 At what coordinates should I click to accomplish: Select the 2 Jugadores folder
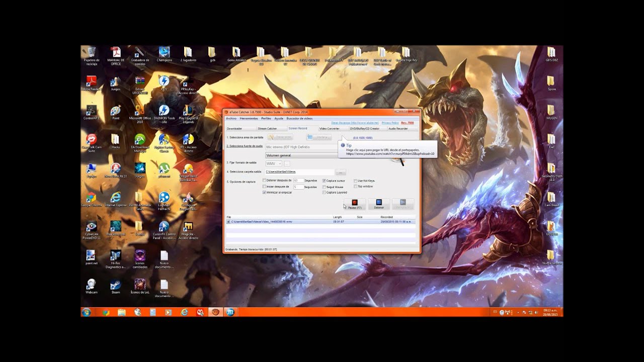click(188, 54)
